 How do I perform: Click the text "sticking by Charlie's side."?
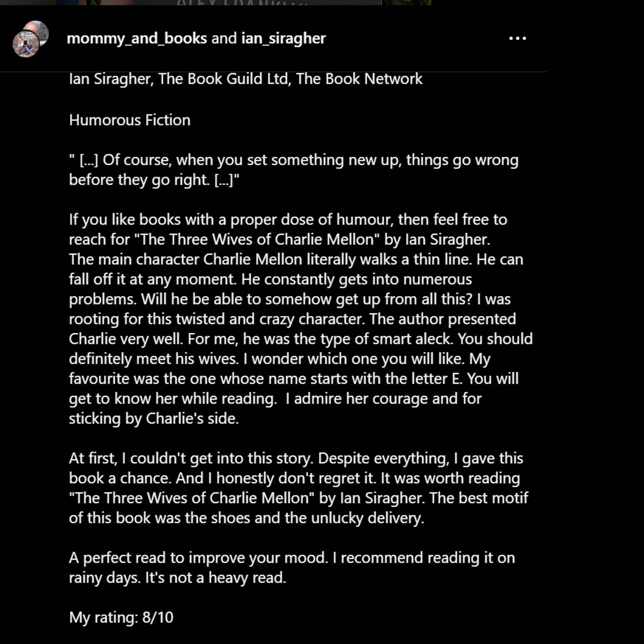154,419
